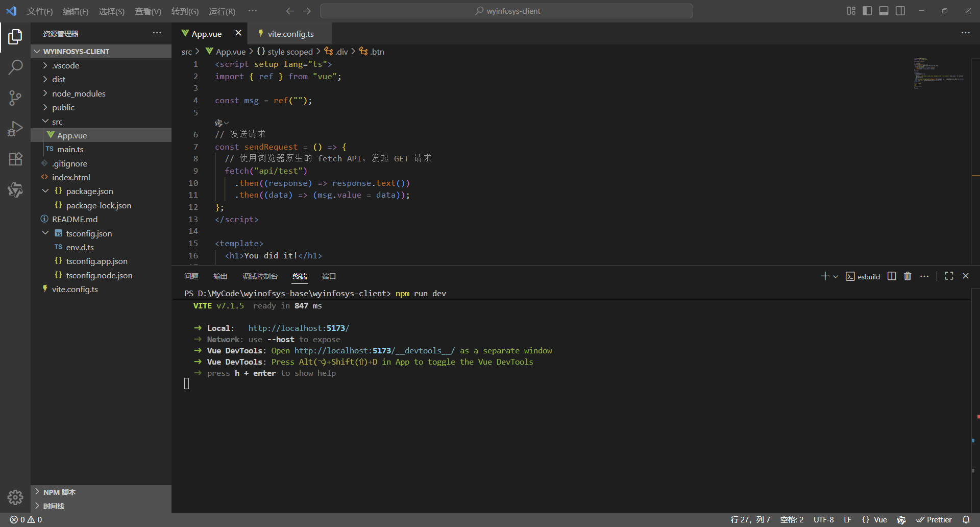Toggle the primary sidebar visibility
980x527 pixels.
pyautogui.click(x=868, y=11)
